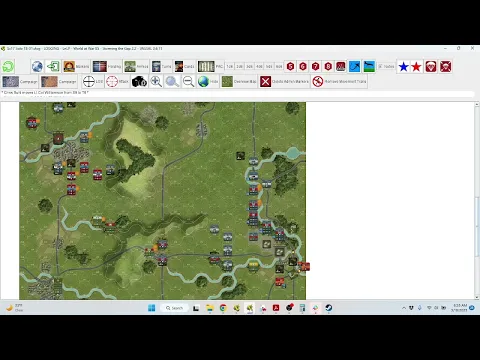Click the red hexagon number 8 icon
The width and height of the screenshot is (480, 360).
328,66
